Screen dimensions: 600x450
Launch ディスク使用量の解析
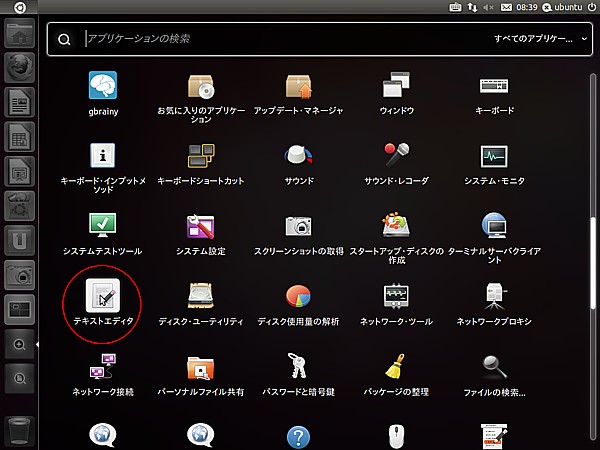298,304
